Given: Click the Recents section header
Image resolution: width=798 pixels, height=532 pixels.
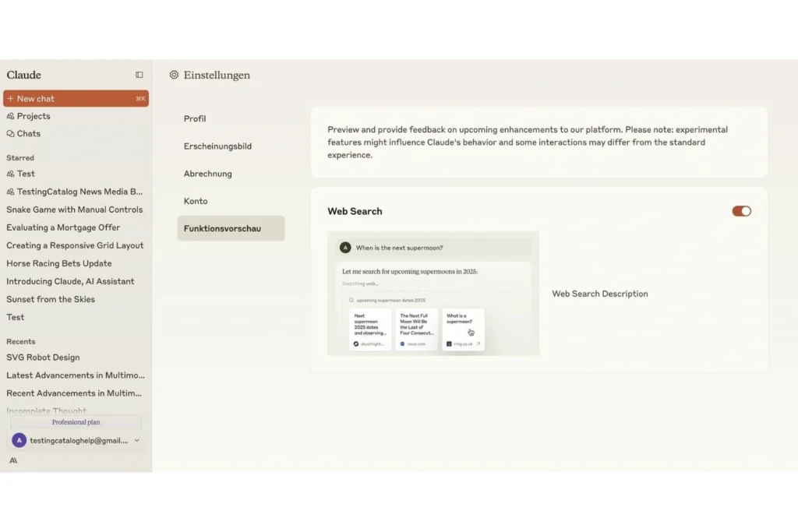Looking at the screenshot, I should [x=21, y=342].
